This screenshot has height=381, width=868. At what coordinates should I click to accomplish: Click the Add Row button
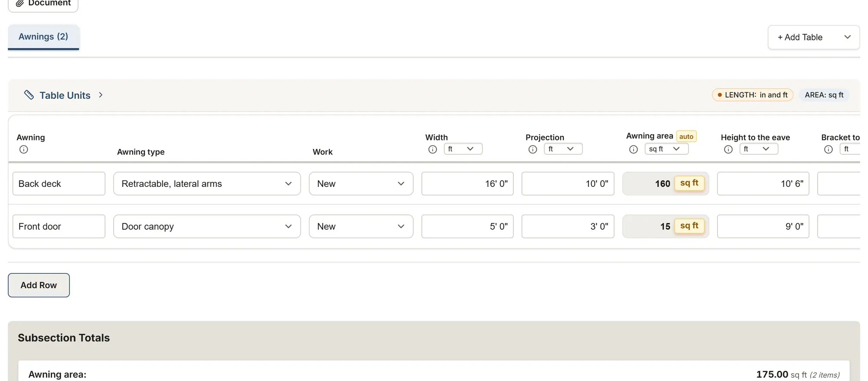(39, 285)
